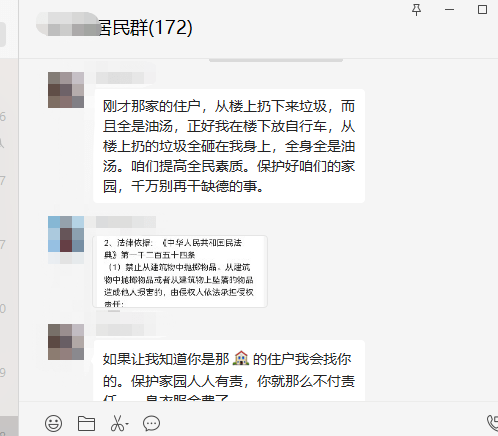
Task: Select the message about garbage thrown from upstairs
Action: (229, 146)
